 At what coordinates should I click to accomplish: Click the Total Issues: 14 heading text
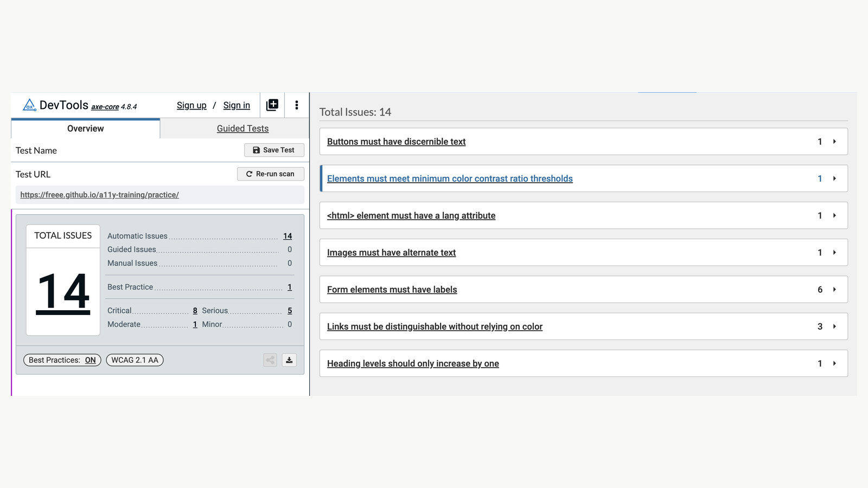pos(355,112)
